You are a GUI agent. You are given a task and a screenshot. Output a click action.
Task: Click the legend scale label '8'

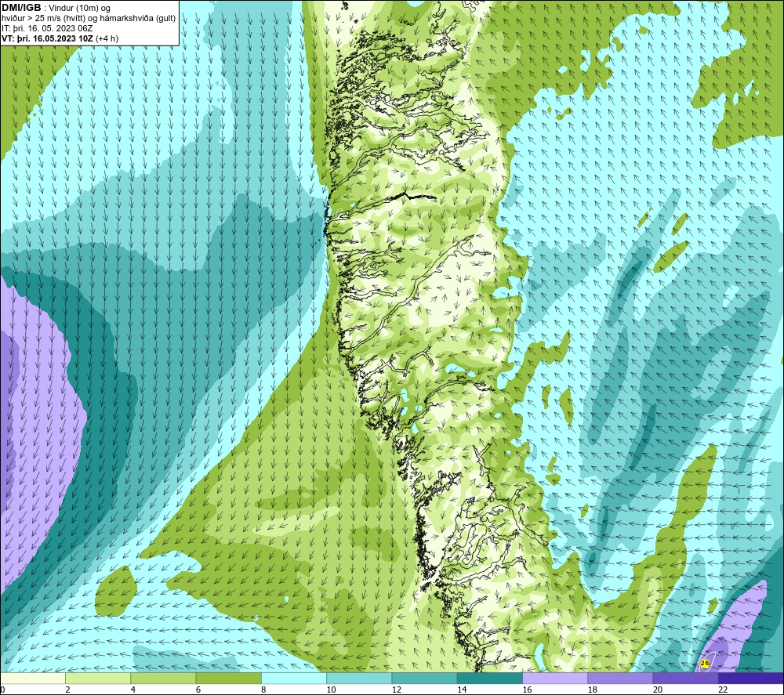tap(263, 690)
